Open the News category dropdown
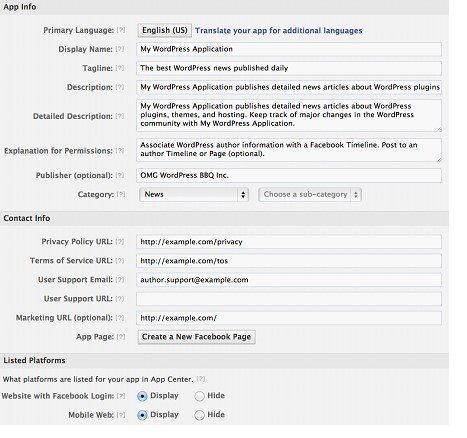 click(x=194, y=195)
